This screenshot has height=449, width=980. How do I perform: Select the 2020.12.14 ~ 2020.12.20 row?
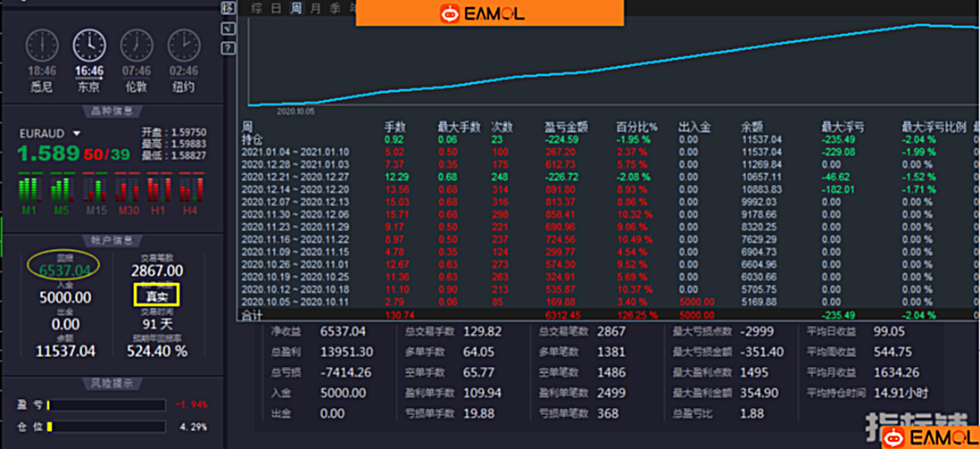607,189
